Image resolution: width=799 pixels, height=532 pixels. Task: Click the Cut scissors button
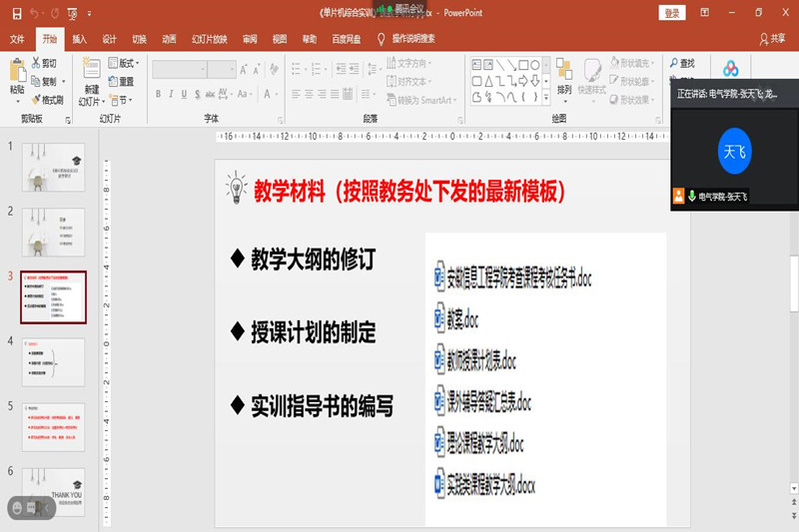(44, 63)
